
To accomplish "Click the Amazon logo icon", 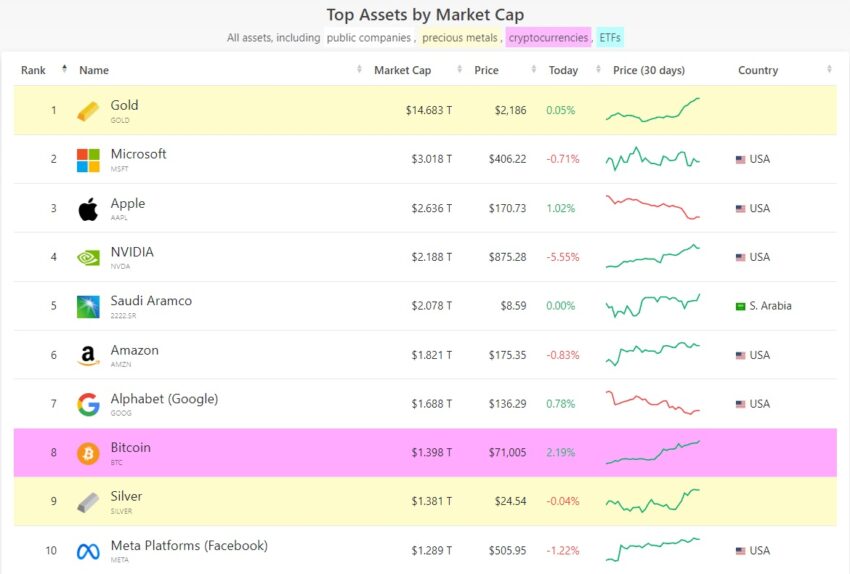I will (88, 356).
